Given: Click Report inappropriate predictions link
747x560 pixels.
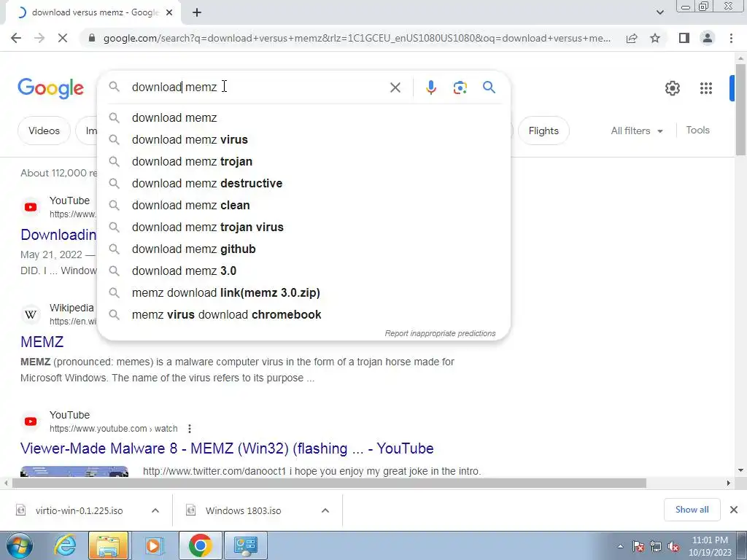Looking at the screenshot, I should [440, 333].
